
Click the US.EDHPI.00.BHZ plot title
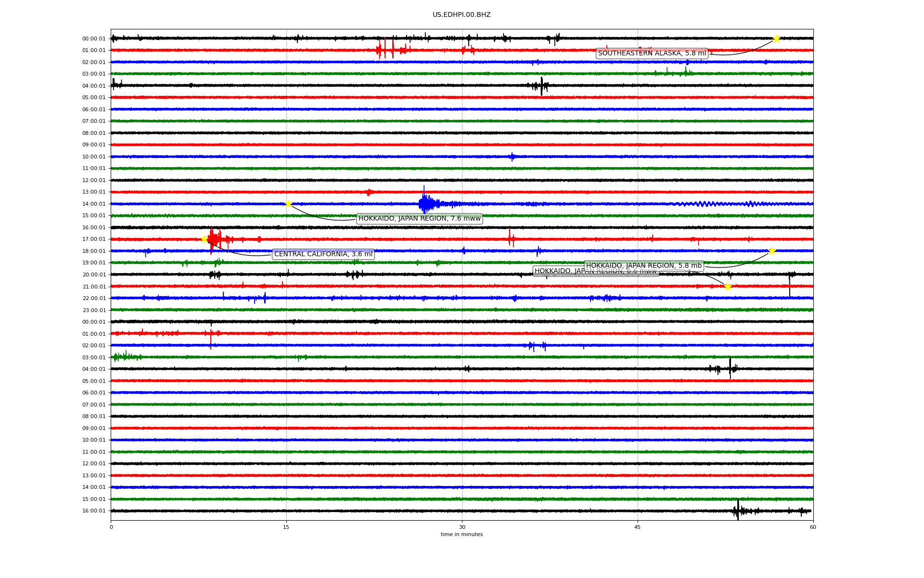tap(461, 15)
